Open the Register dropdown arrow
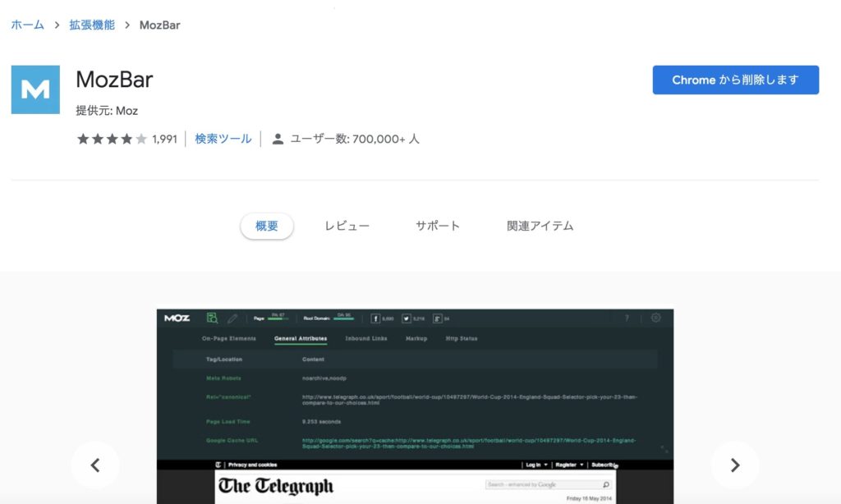This screenshot has width=841, height=504. 582,465
